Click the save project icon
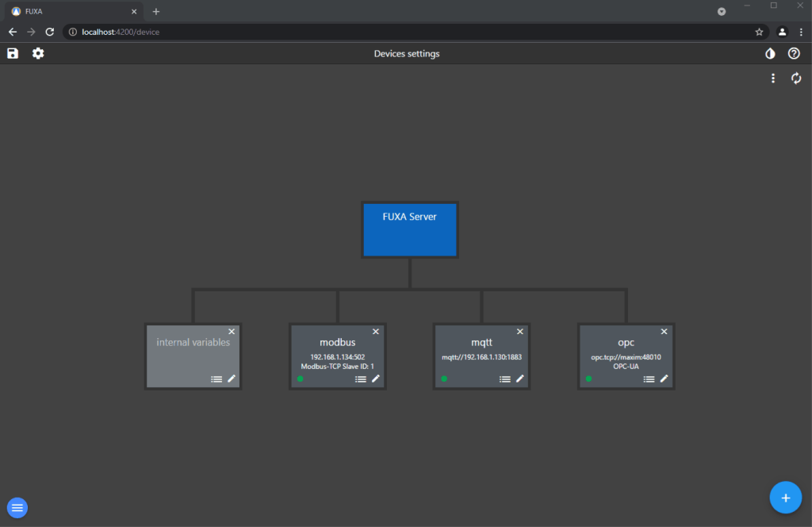The height and width of the screenshot is (527, 812). 13,53
